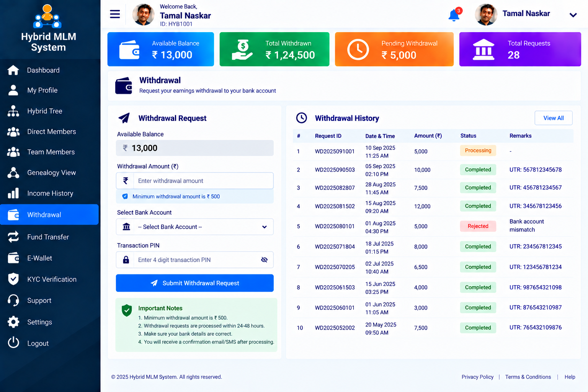588x392 pixels.
Task: Click remark UTR: 567812345678
Action: click(x=536, y=170)
